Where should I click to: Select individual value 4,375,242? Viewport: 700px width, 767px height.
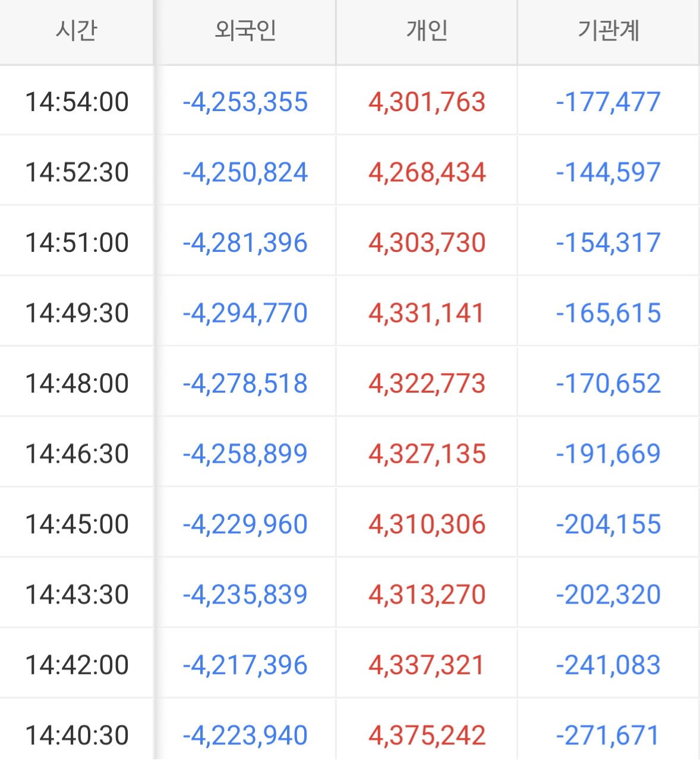coord(427,735)
